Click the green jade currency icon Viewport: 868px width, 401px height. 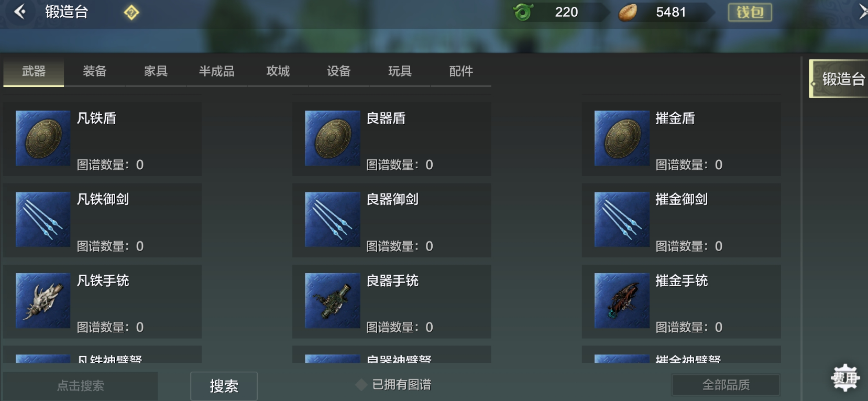coord(523,12)
